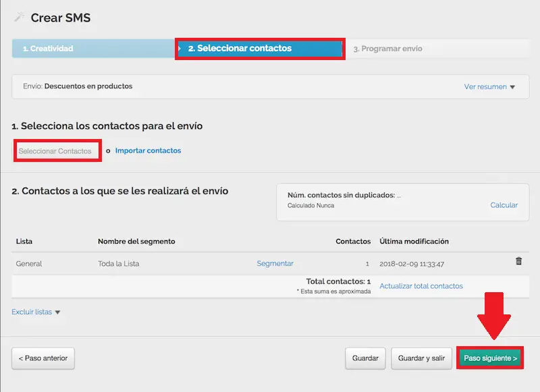This screenshot has height=392, width=540.
Task: Delete the General list row with trash icon
Action: [518, 261]
